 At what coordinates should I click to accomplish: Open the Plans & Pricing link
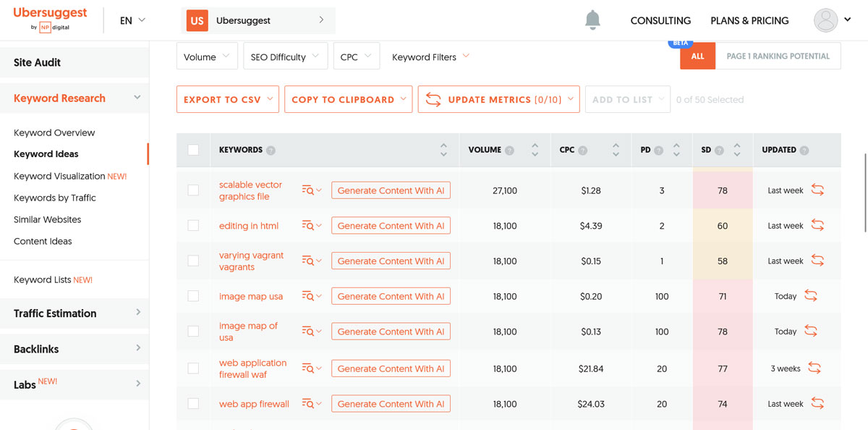click(749, 20)
